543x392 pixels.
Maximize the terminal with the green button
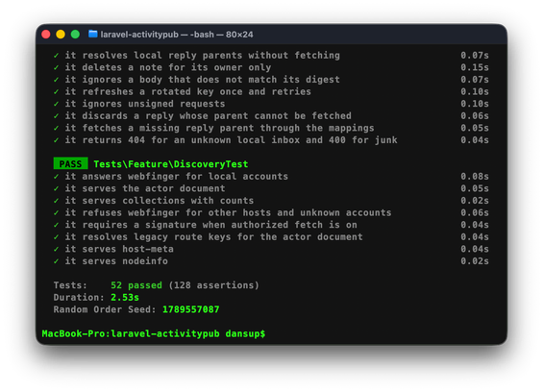pos(75,35)
